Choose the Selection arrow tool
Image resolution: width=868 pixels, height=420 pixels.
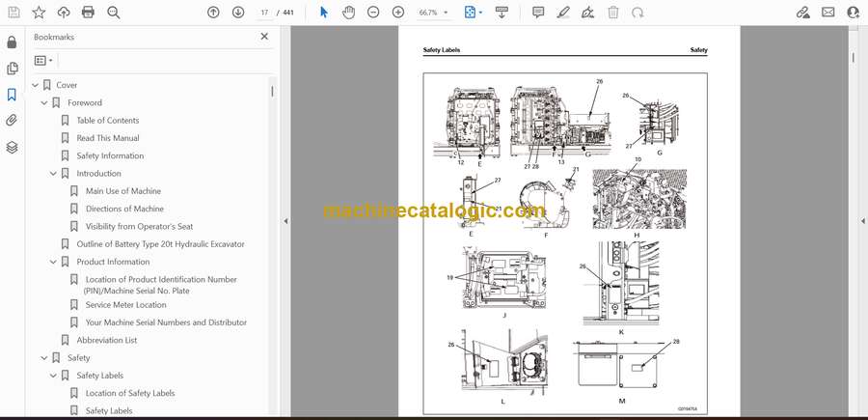324,13
